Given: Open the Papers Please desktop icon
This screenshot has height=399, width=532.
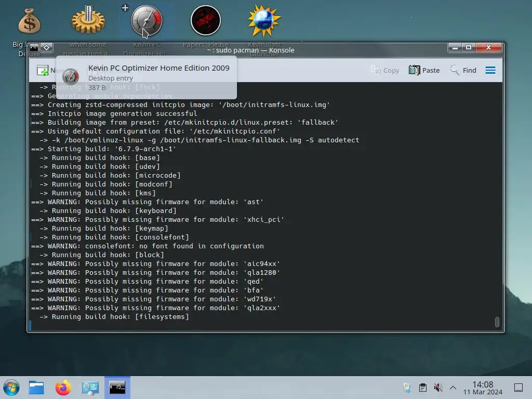Looking at the screenshot, I should point(206,20).
